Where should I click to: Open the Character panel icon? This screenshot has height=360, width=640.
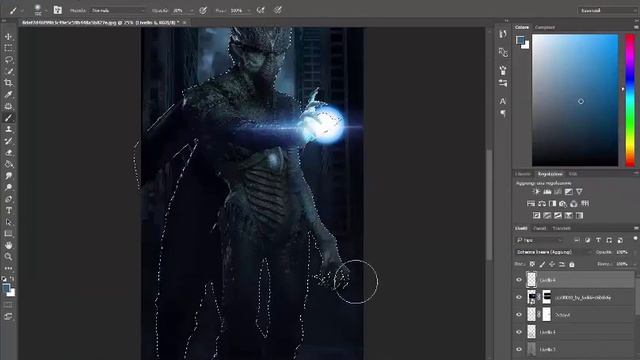click(503, 101)
